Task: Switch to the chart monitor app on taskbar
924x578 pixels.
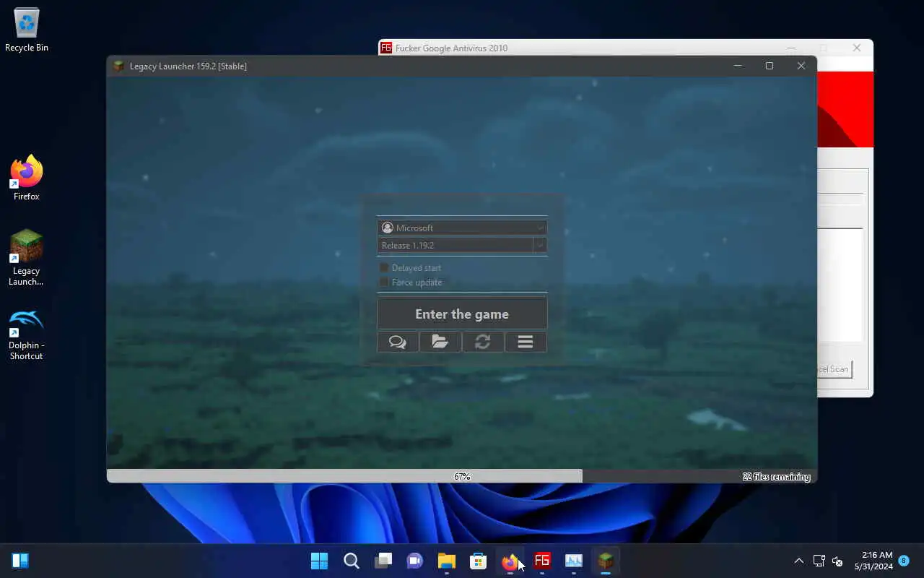Action: (574, 561)
